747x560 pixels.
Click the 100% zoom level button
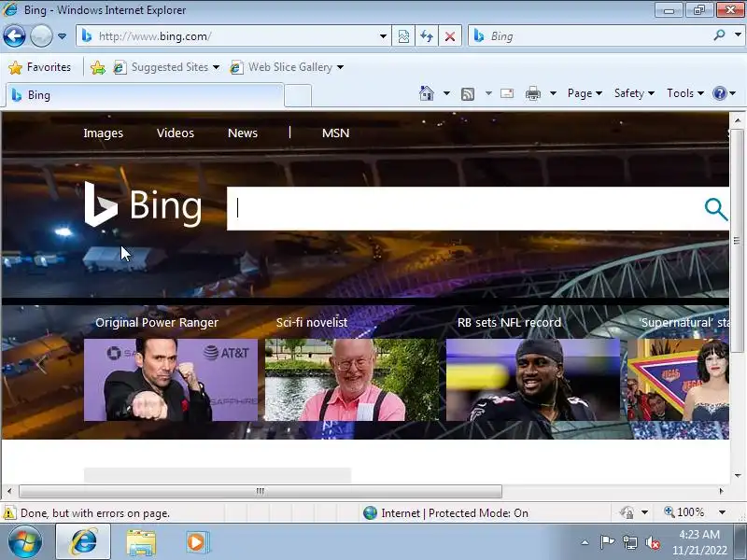[684, 512]
